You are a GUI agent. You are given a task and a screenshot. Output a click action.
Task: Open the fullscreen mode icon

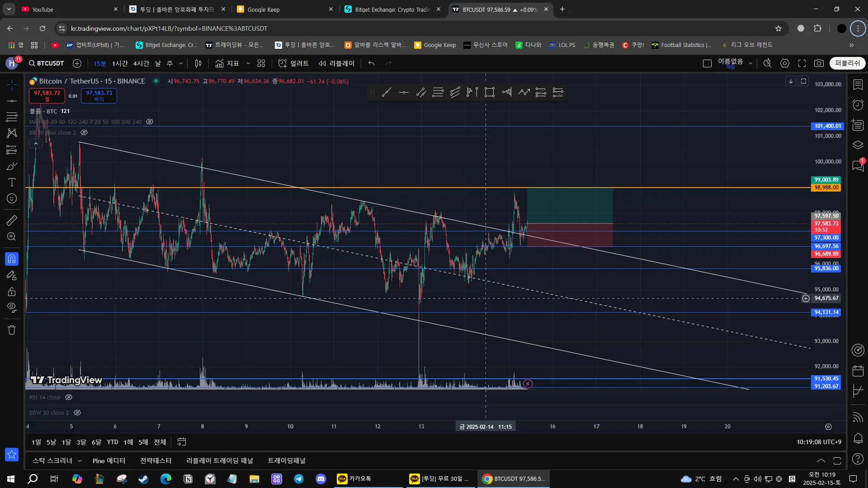click(x=802, y=63)
